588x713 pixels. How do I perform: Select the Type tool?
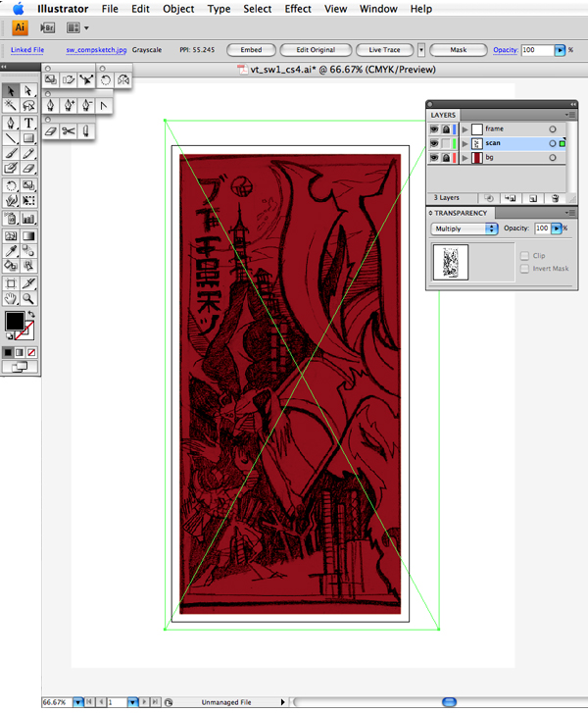[x=28, y=123]
